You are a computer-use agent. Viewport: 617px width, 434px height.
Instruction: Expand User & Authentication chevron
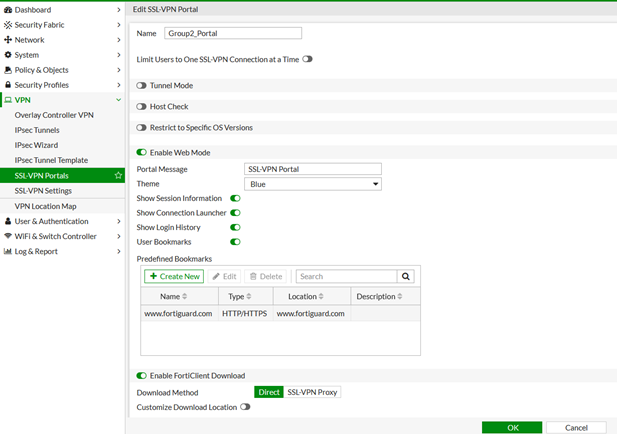[x=118, y=221]
